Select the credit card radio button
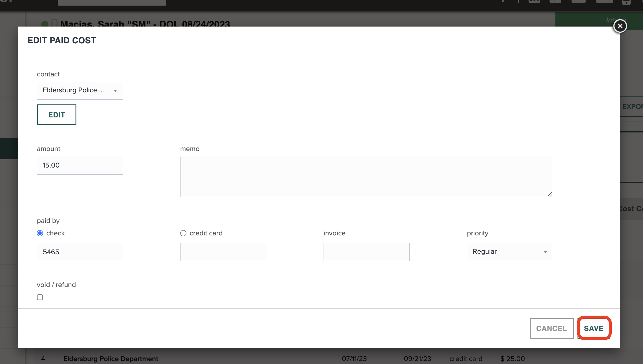Viewport: 643px width, 364px height. coord(183,233)
